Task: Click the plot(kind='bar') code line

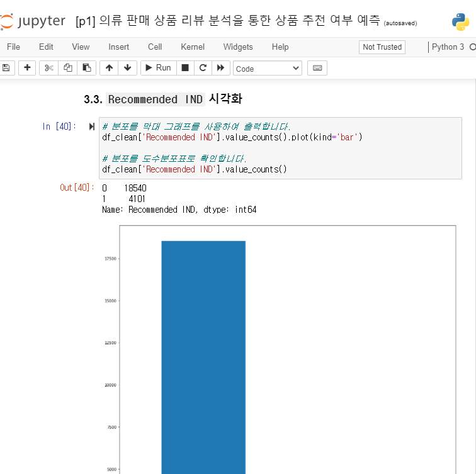Action: pyautogui.click(x=232, y=137)
